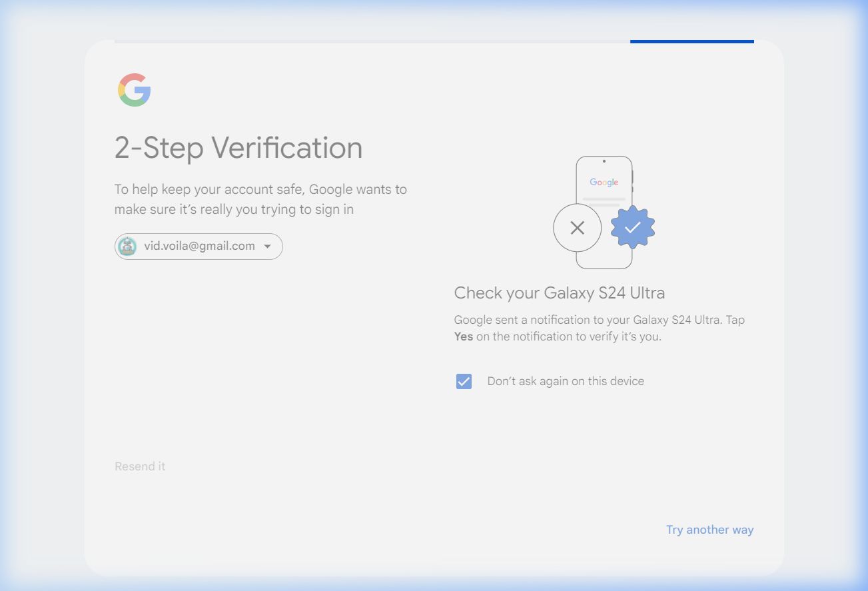Click the gray portion of progress bar

[372, 41]
